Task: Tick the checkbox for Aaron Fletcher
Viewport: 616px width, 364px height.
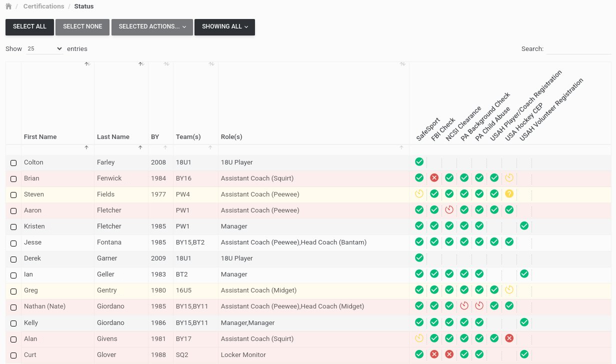Action: 13,211
